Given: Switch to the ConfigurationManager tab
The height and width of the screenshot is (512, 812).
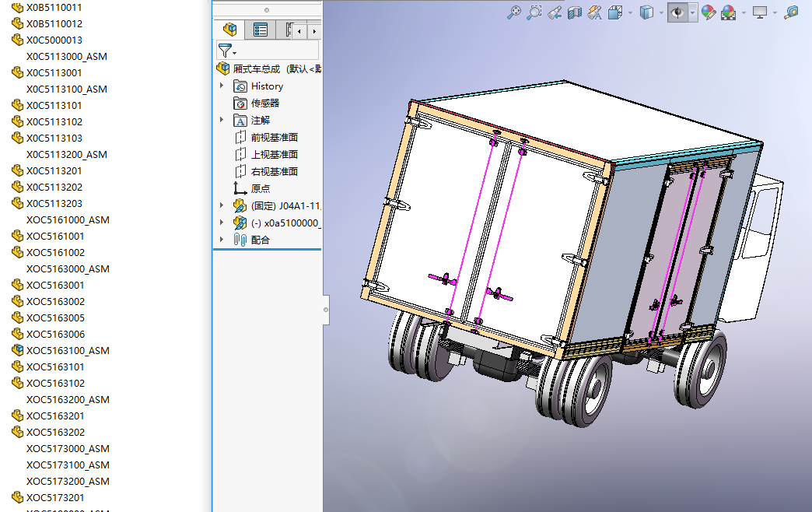Looking at the screenshot, I should click(x=286, y=30).
